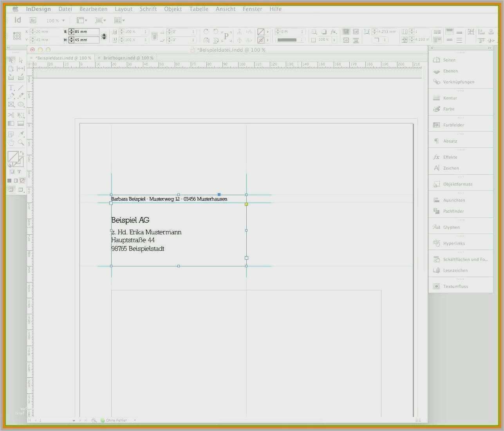
Task: Open Adobe Bridge via Br icon
Action: pos(33,20)
